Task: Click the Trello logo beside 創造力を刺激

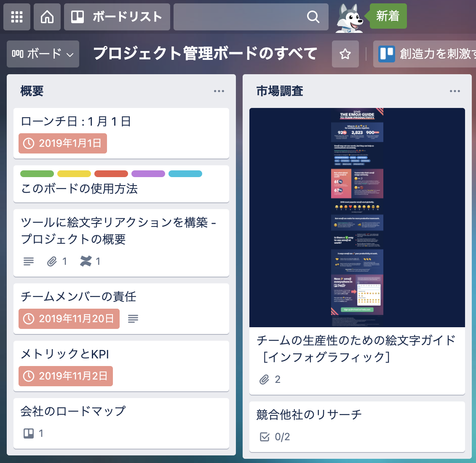Action: (x=386, y=54)
